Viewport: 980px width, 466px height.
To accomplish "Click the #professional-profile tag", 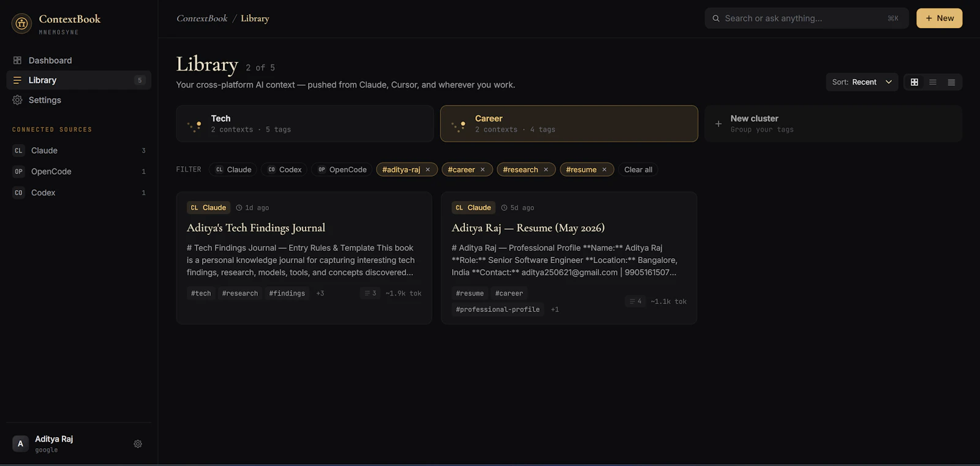I will coord(498,310).
